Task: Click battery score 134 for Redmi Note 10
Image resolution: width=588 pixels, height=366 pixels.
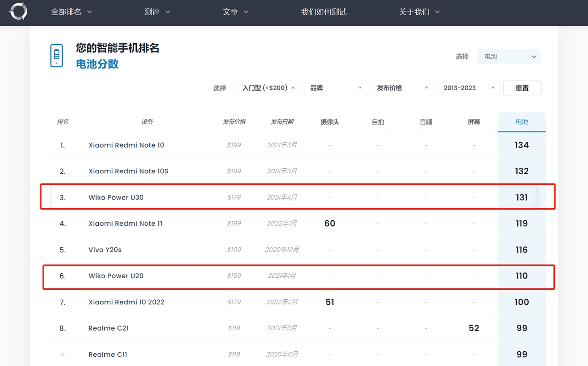Action: [x=522, y=145]
